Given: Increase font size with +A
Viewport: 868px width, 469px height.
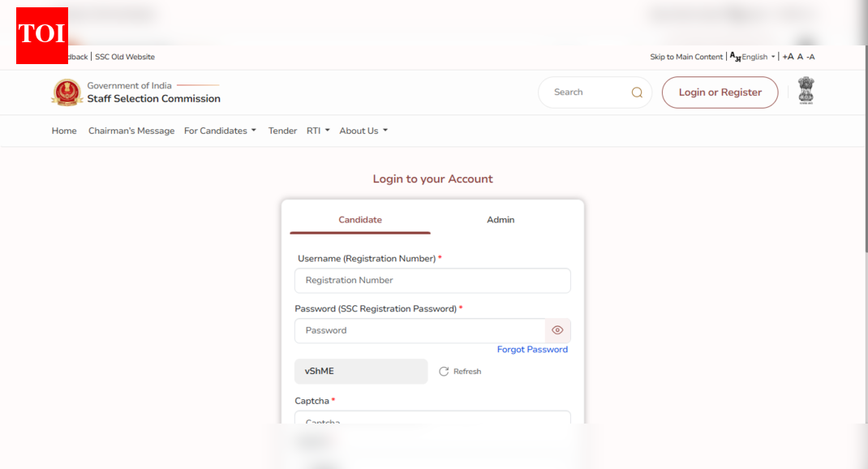Looking at the screenshot, I should click(x=788, y=57).
